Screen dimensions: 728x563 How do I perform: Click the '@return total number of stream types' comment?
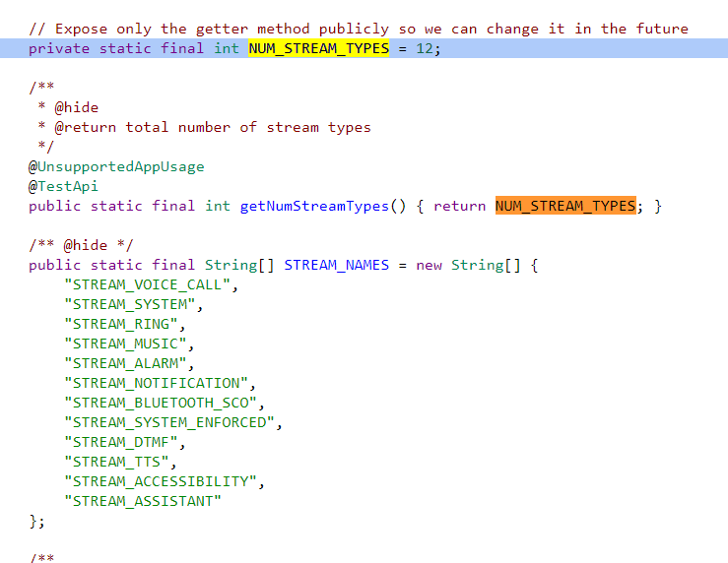pyautogui.click(x=213, y=127)
